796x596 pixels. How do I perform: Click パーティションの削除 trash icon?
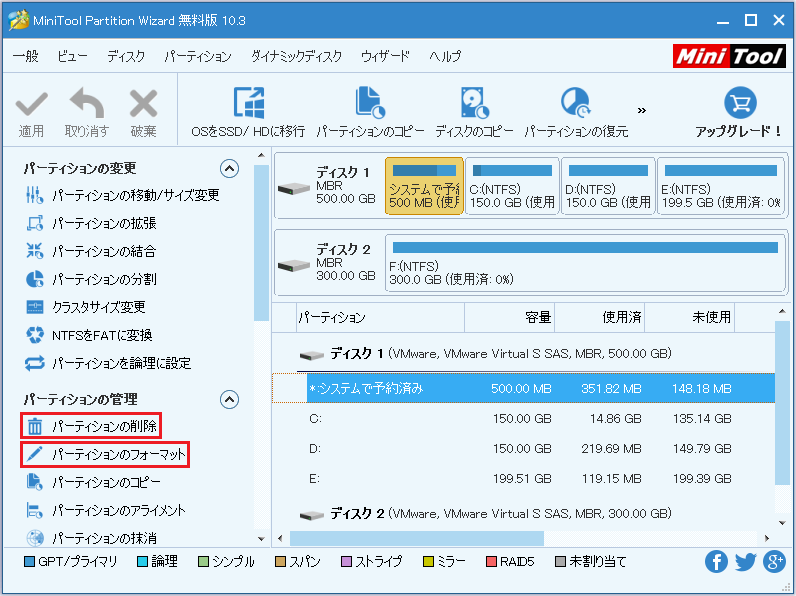click(35, 426)
